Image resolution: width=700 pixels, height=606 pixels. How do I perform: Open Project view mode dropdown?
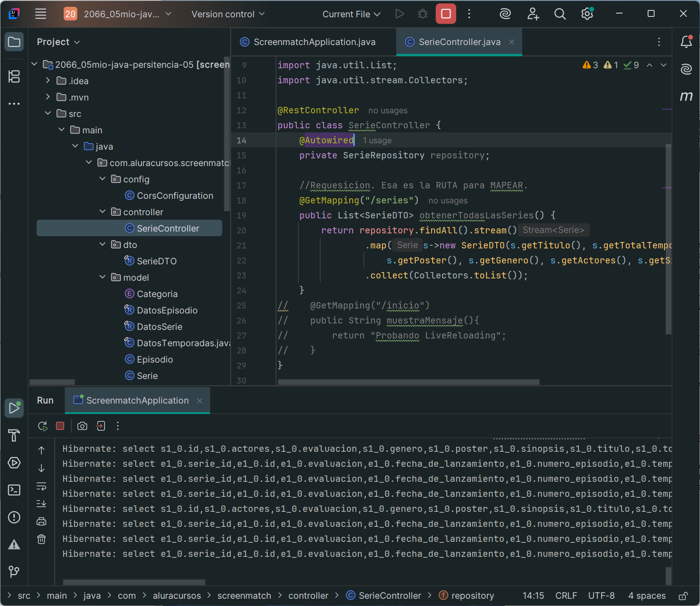[58, 42]
